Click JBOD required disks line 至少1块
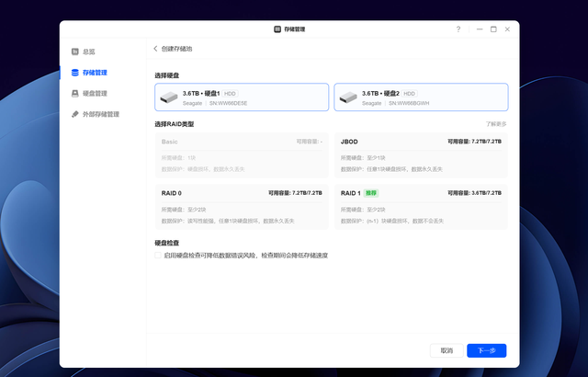Viewport: 588px width, 377px height. pos(363,158)
